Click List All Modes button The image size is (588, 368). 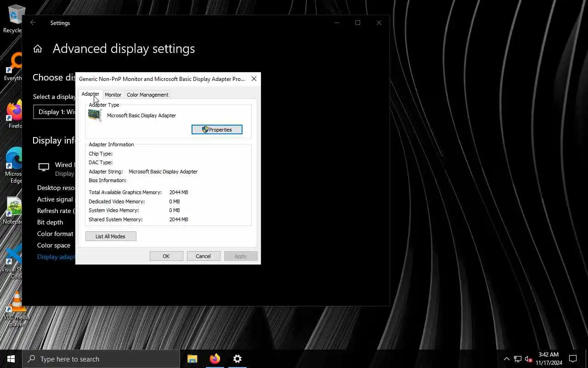point(111,236)
